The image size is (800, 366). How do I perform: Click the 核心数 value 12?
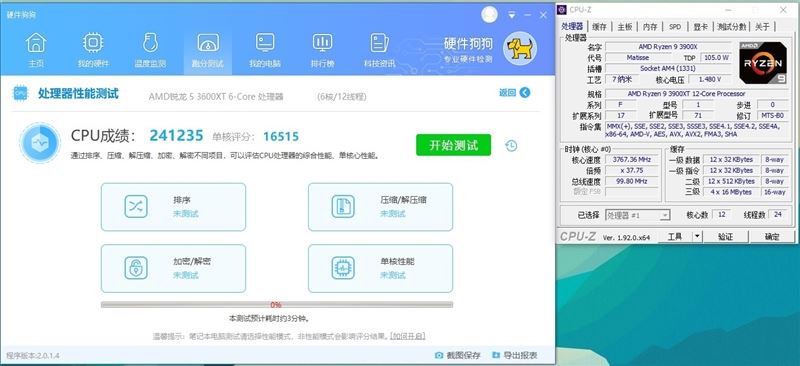pyautogui.click(x=722, y=215)
